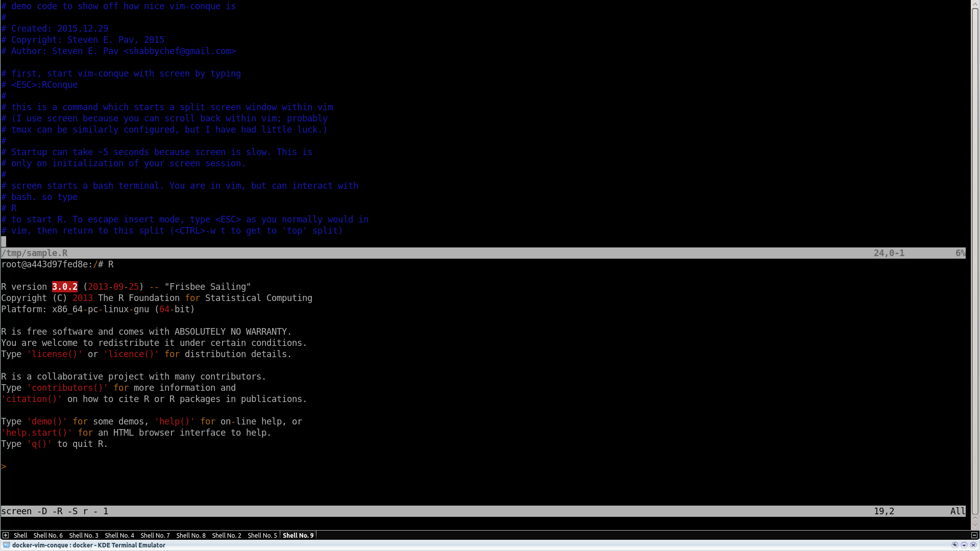Click the 'q()' text in quit line
The image size is (980, 551).
39,444
